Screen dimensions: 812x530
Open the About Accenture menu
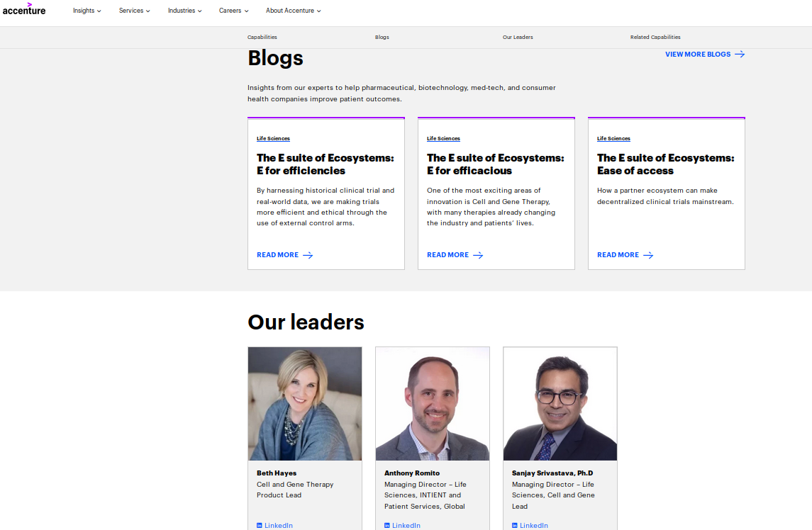tap(294, 11)
